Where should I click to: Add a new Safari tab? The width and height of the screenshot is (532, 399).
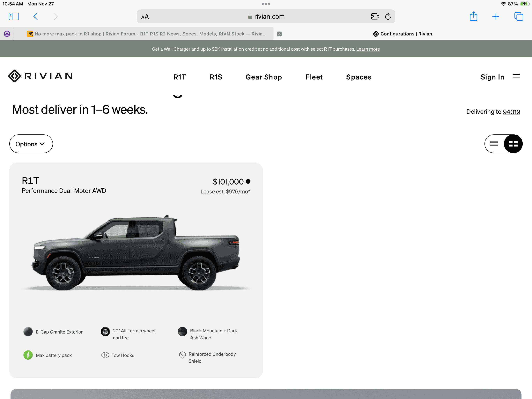496,16
